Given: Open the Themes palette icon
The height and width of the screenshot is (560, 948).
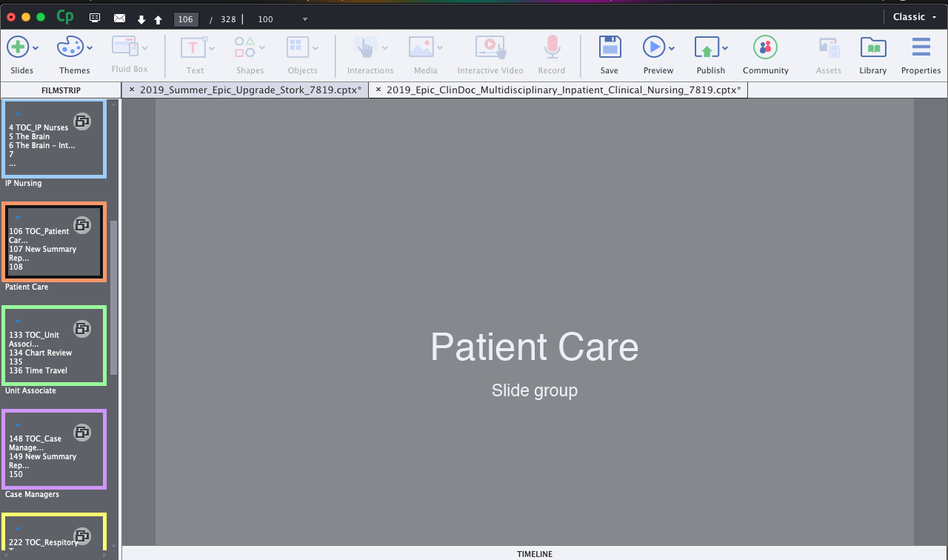Looking at the screenshot, I should pyautogui.click(x=70, y=47).
